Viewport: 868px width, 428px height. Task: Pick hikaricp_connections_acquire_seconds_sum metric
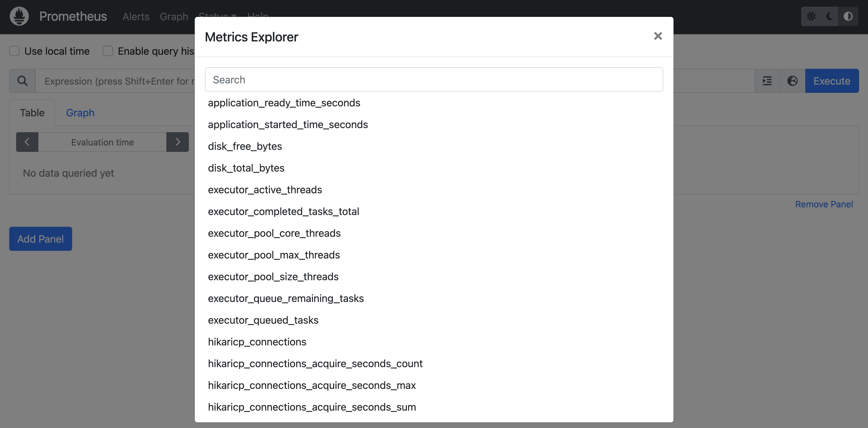tap(312, 407)
